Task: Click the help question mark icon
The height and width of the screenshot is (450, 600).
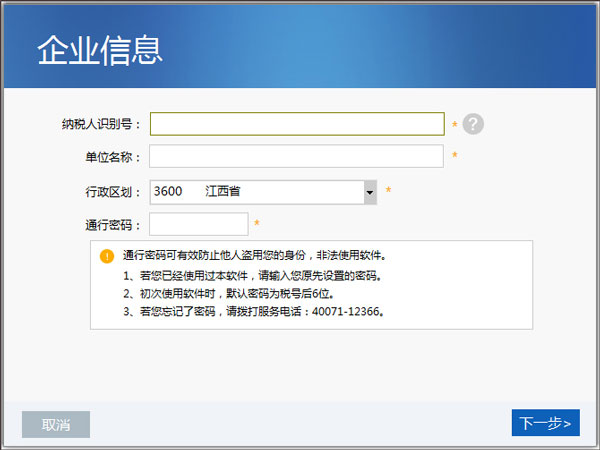Action: coord(473,124)
